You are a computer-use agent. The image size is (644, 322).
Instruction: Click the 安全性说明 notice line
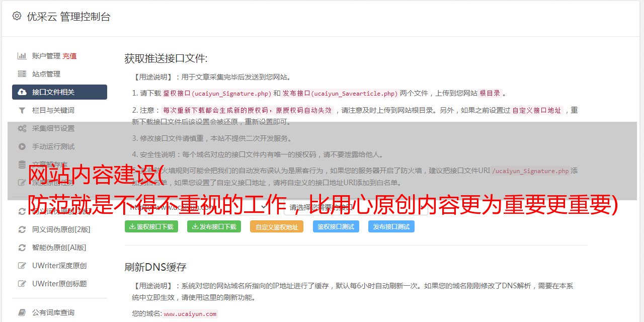(258, 154)
